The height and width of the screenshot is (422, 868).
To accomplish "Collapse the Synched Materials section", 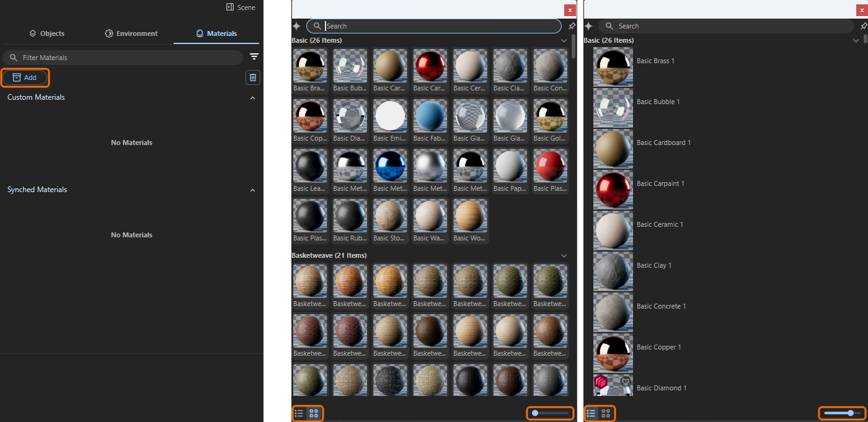I will pyautogui.click(x=252, y=189).
